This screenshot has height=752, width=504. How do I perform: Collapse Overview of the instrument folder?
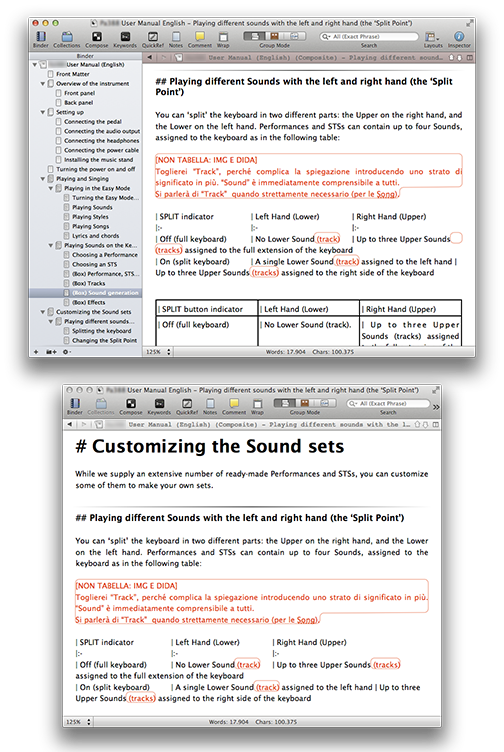click(43, 83)
